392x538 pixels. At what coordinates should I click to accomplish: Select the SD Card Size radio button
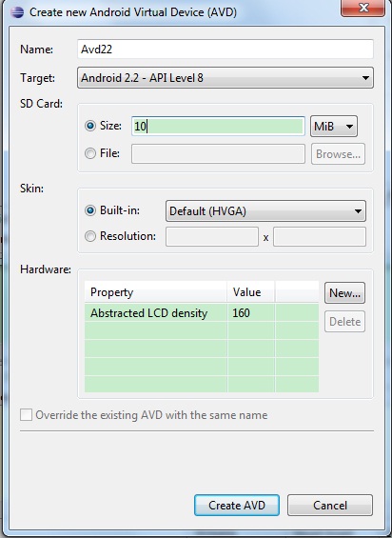[x=90, y=126]
